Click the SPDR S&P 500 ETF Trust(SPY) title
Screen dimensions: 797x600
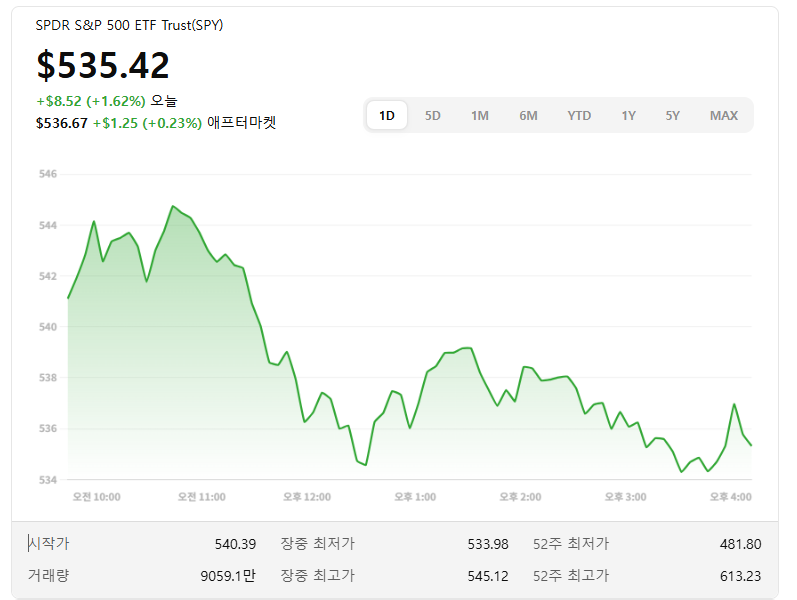tap(129, 25)
